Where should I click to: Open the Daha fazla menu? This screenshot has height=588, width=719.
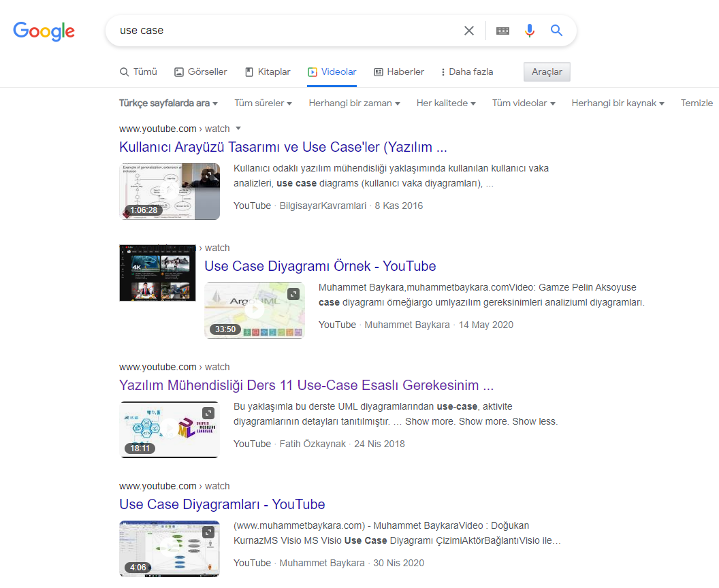(x=467, y=72)
